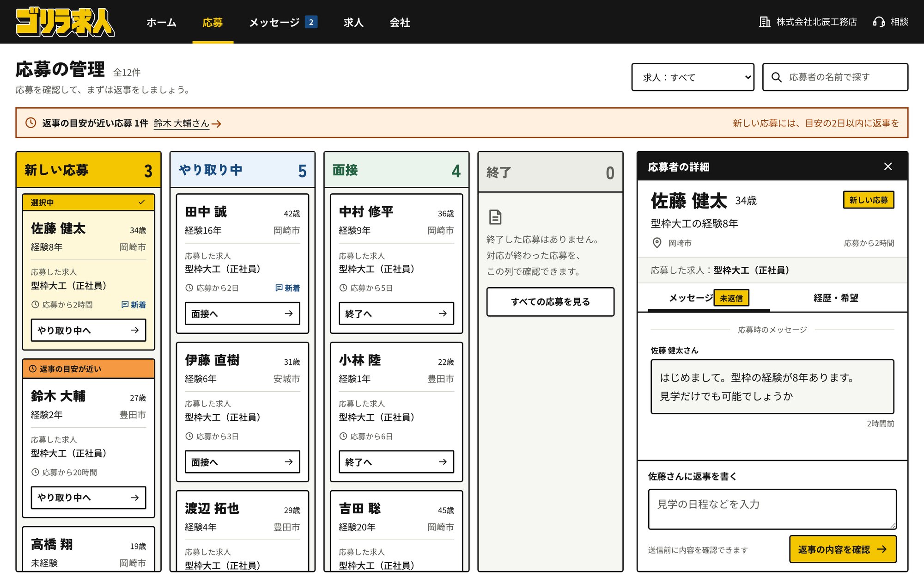Click the 新しい応募 badge in detail panel
The height and width of the screenshot is (578, 924).
click(869, 200)
